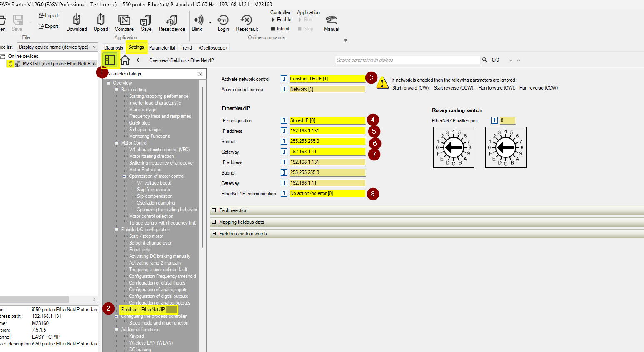This screenshot has width=644, height=352.
Task: Jump to previous search result arrow
Action: coord(519,60)
